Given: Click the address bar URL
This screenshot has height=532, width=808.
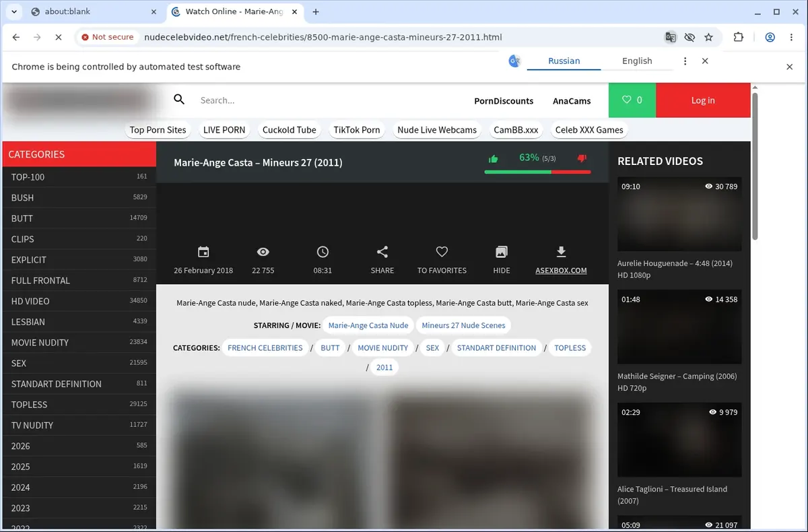Looking at the screenshot, I should 323,37.
